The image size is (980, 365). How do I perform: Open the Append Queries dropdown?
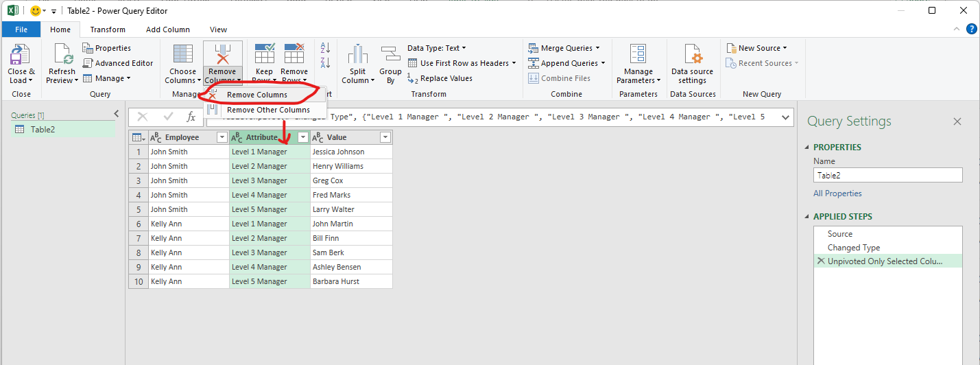point(567,63)
